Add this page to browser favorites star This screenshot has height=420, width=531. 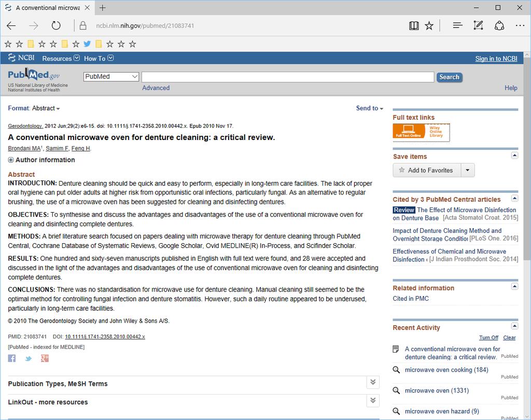[x=429, y=26]
